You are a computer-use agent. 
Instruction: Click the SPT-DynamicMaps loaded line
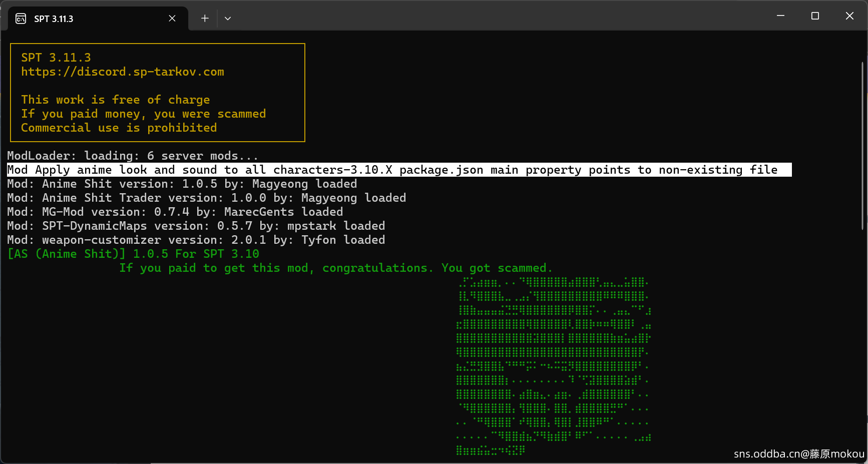(x=196, y=226)
